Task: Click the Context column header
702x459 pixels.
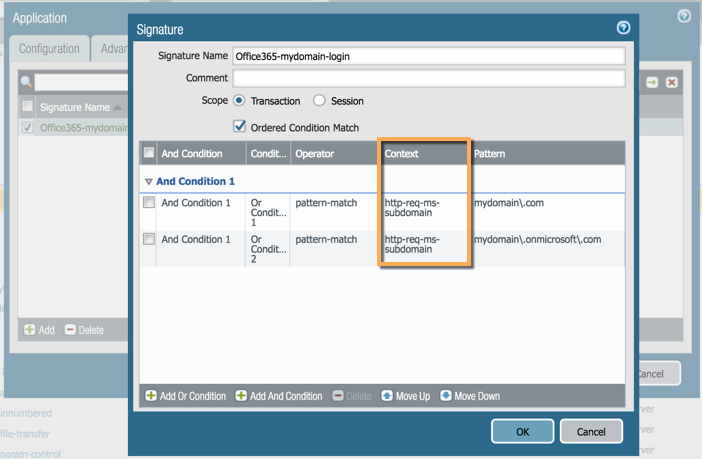Action: click(422, 154)
